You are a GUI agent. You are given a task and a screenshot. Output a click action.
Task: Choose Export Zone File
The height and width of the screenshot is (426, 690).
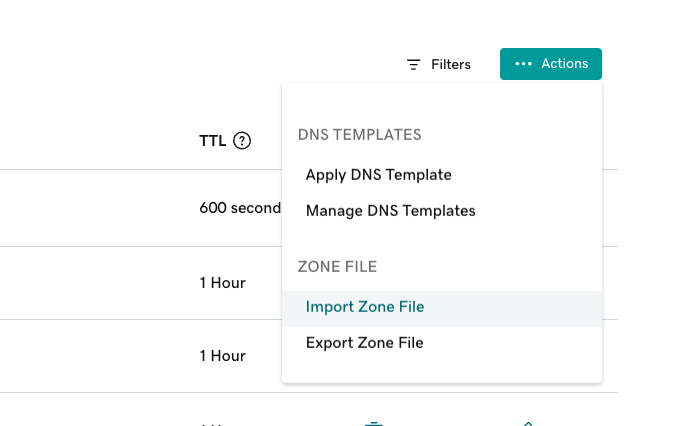[364, 343]
